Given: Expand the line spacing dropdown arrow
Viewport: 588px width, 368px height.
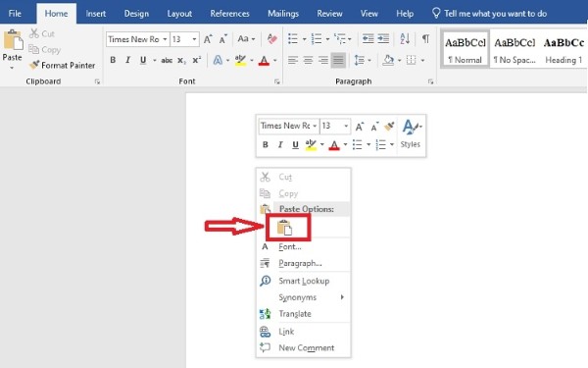Looking at the screenshot, I should coord(369,60).
